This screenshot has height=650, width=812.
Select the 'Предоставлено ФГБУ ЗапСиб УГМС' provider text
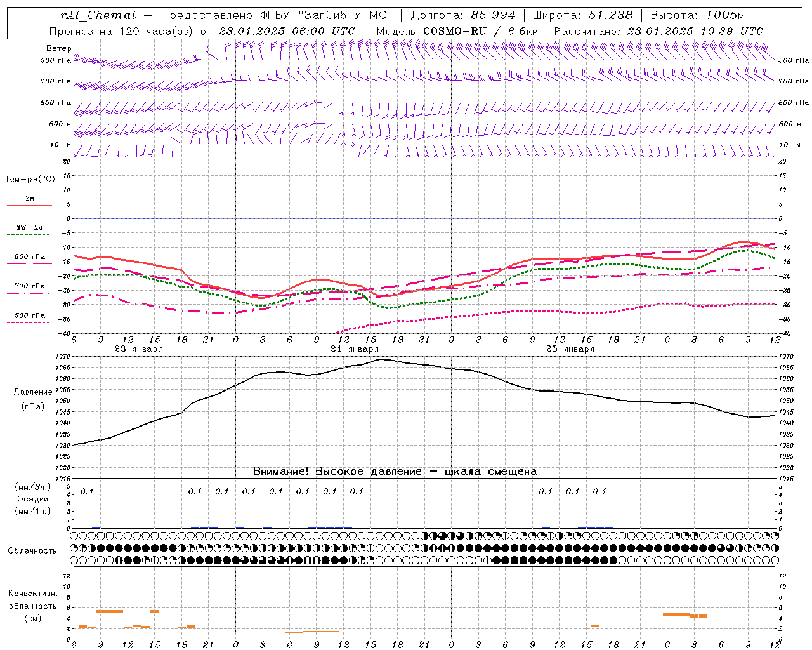277,15
